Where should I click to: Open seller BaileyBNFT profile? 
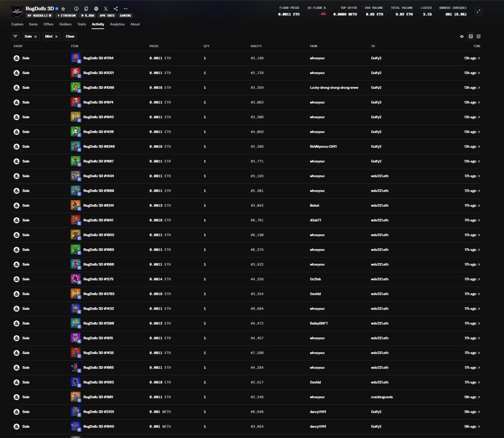(x=319, y=324)
